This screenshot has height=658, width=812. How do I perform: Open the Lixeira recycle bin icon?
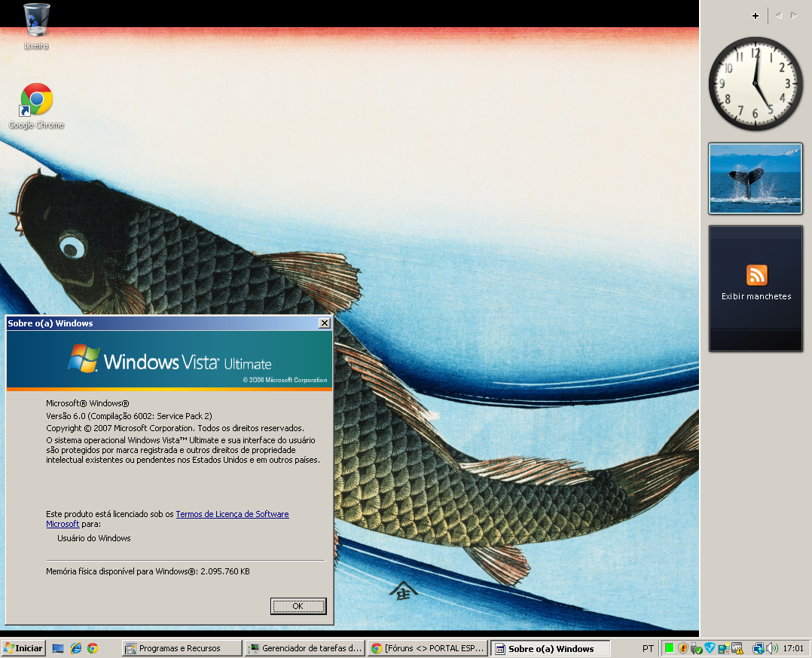[x=36, y=20]
